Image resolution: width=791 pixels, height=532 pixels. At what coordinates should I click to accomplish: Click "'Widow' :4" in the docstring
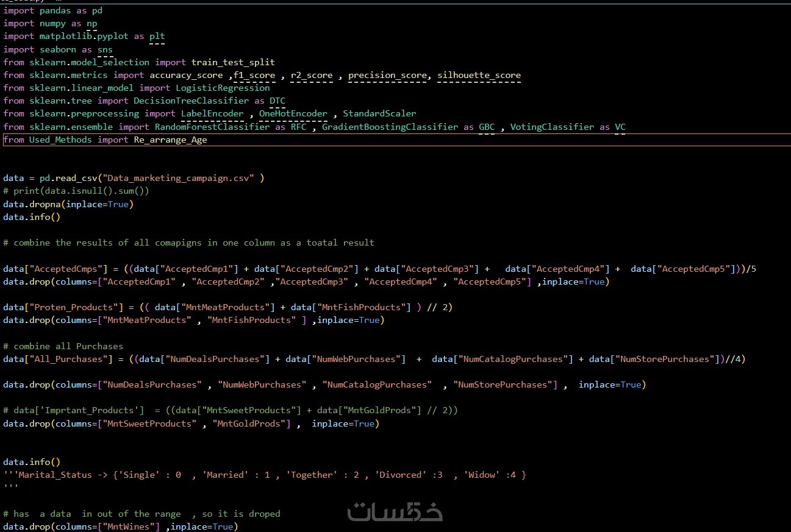coord(489,475)
